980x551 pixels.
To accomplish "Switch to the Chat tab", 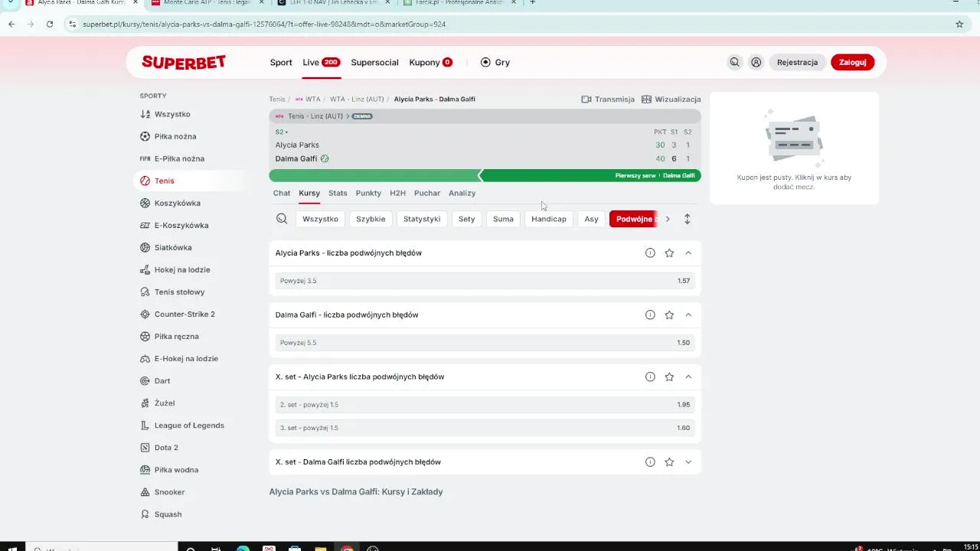I will point(282,193).
